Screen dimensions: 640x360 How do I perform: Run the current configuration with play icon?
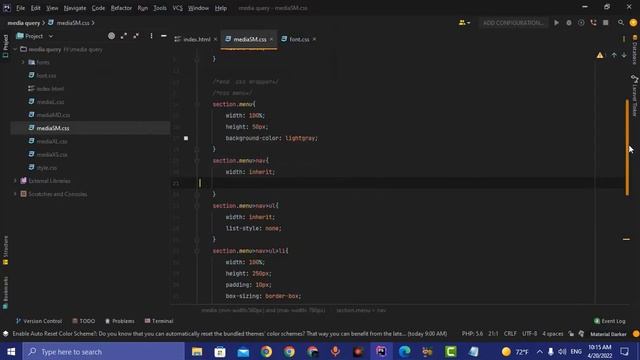point(556,23)
